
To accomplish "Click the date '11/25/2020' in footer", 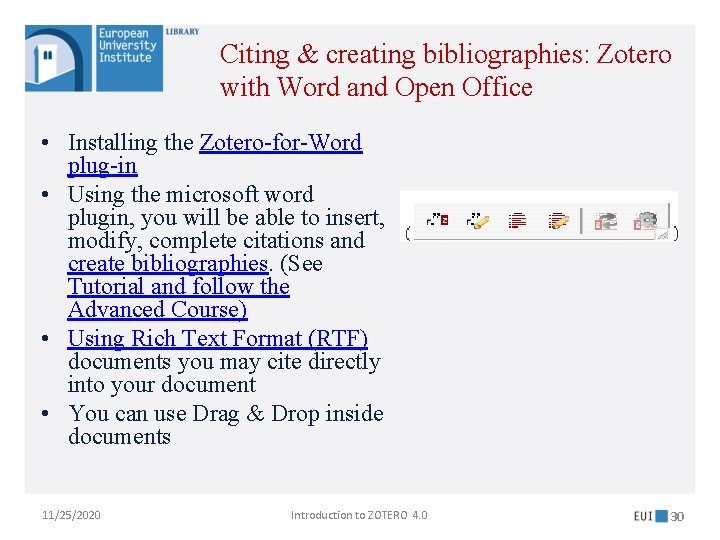I will (71, 515).
